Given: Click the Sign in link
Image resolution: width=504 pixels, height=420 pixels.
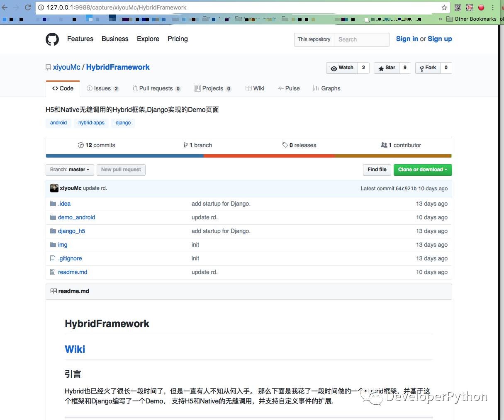Looking at the screenshot, I should 407,39.
